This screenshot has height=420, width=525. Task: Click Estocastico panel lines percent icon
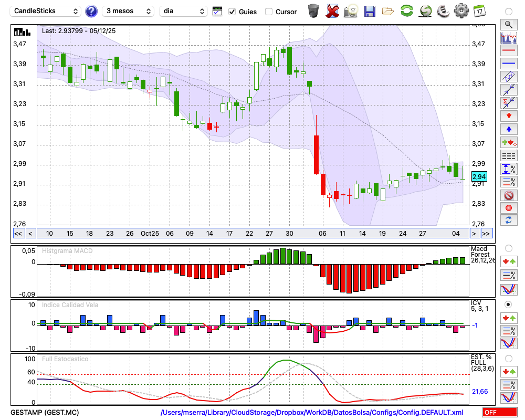coord(509,385)
